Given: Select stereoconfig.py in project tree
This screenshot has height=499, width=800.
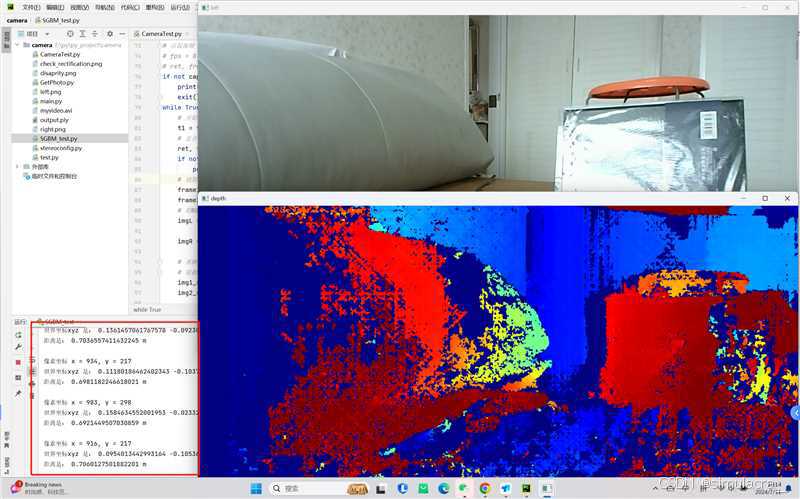Looking at the screenshot, I should 61,148.
